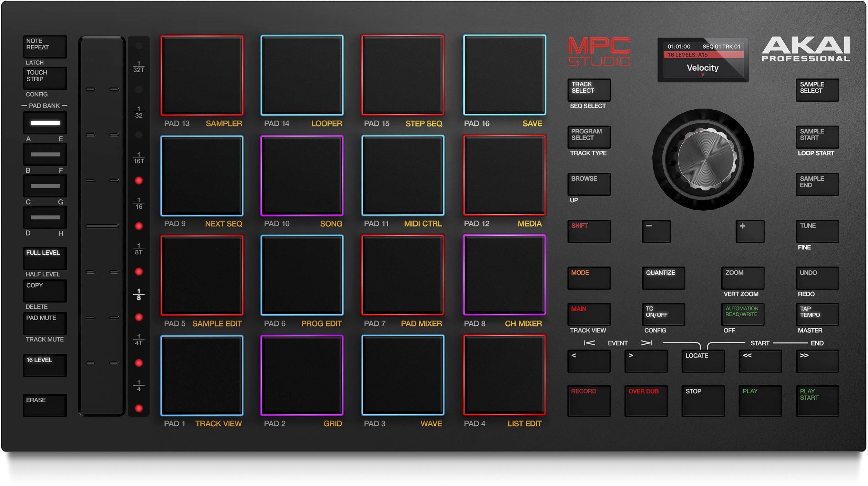This screenshot has width=868, height=486.
Task: Toggle the 16 LEVEL button
Action: point(45,365)
